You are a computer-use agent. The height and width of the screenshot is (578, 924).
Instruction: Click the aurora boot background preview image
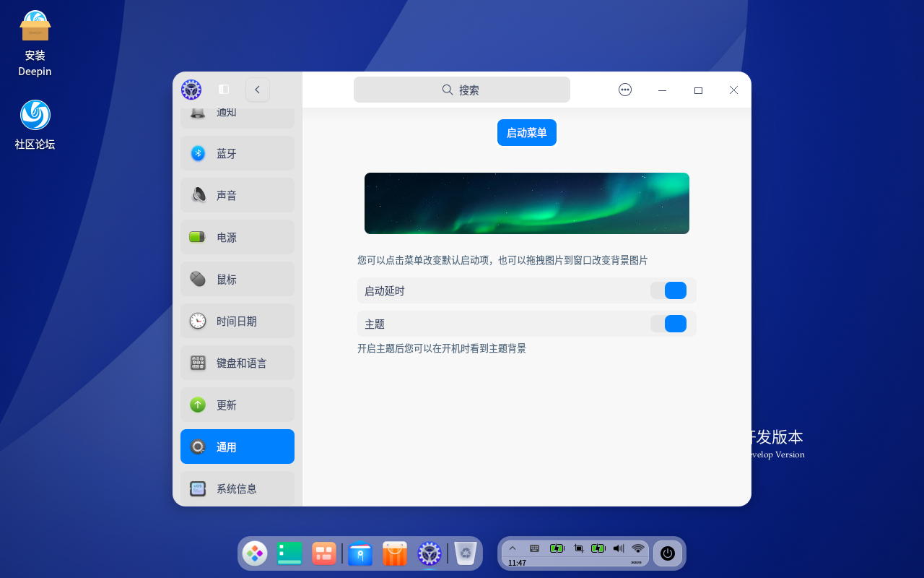pyautogui.click(x=526, y=203)
